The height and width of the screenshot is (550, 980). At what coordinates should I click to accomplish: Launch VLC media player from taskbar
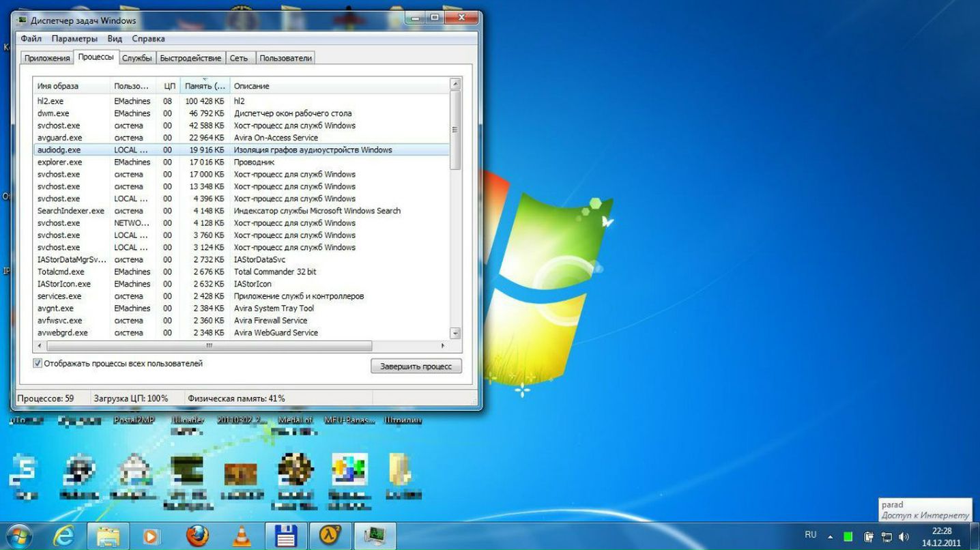click(x=240, y=537)
